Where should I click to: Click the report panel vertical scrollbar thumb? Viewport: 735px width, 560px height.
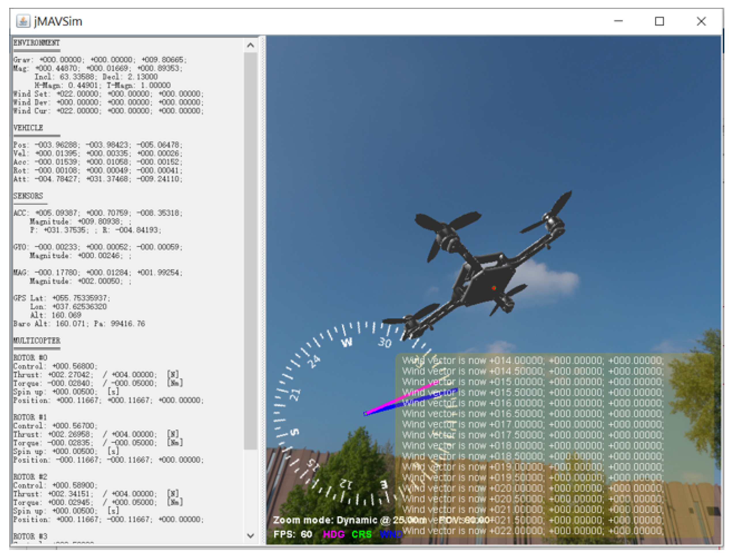250,251
